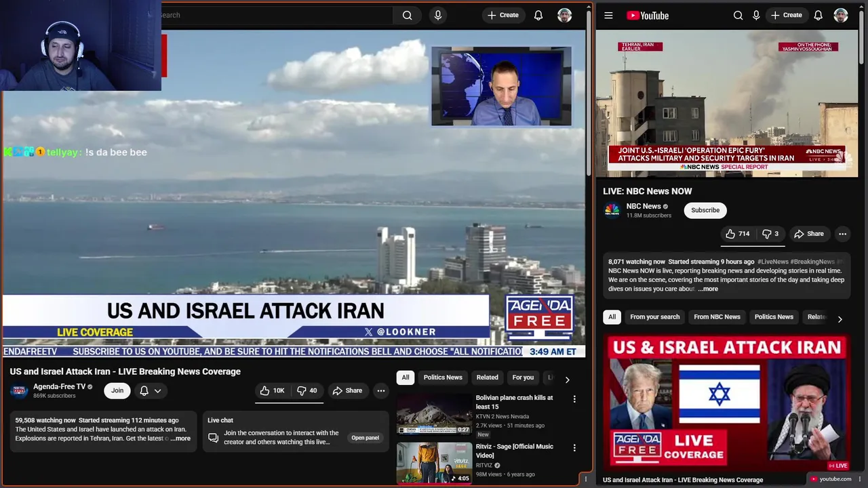Click Create button in right YouTube window
Image resolution: width=868 pixels, height=488 pixels.
tap(787, 15)
